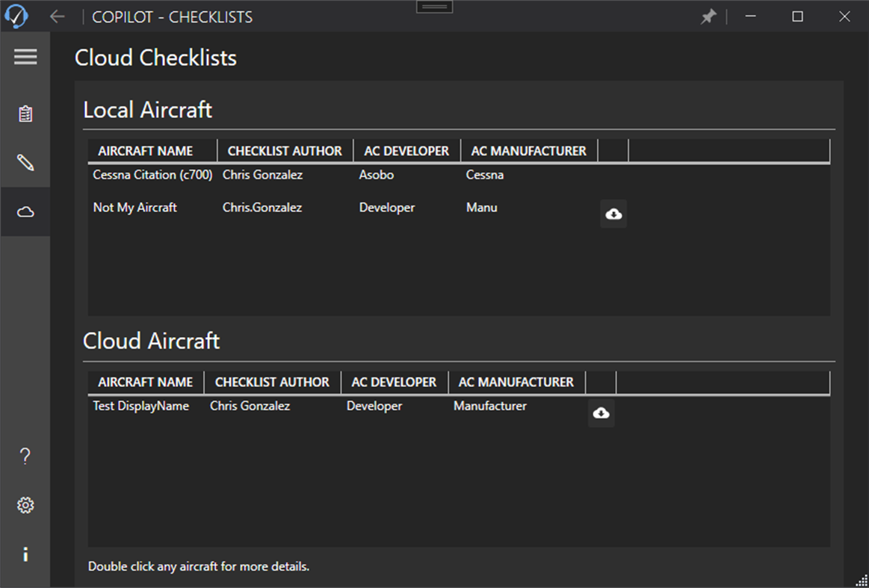Click the AC MANUFACTURER header under Cloud Aircraft
Image resolution: width=869 pixels, height=588 pixels.
[517, 382]
